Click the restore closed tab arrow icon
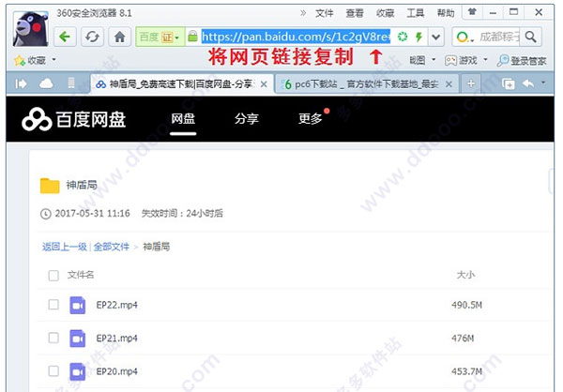 [527, 84]
